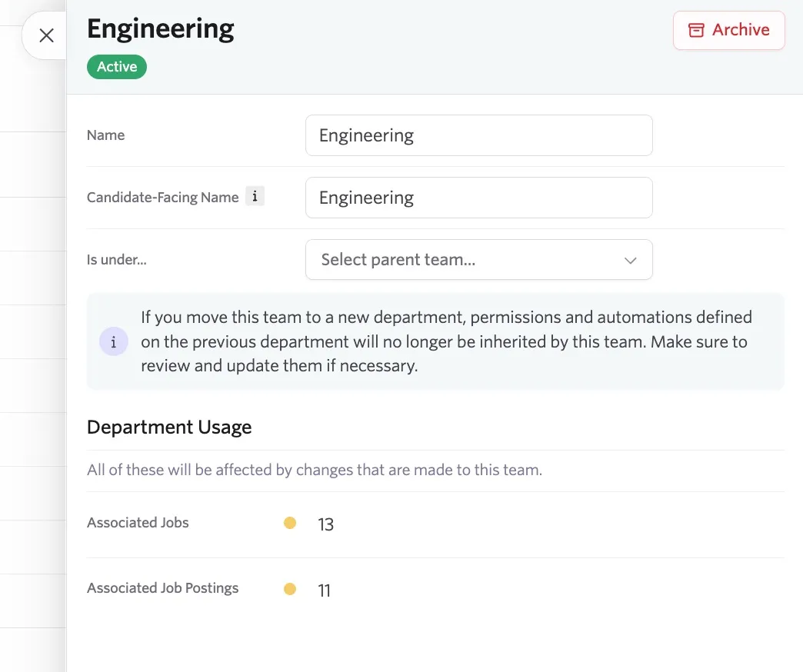Click the yellow dot next to Associated Jobs
The image size is (803, 672).
(x=290, y=523)
